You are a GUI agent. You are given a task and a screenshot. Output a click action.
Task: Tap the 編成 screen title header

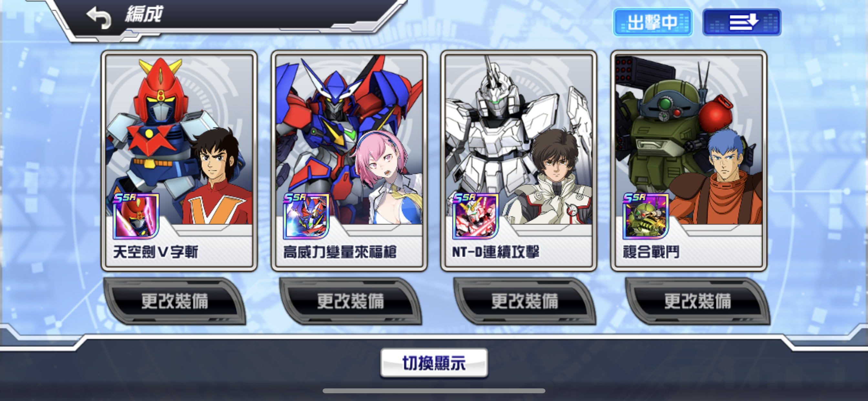pos(144,15)
